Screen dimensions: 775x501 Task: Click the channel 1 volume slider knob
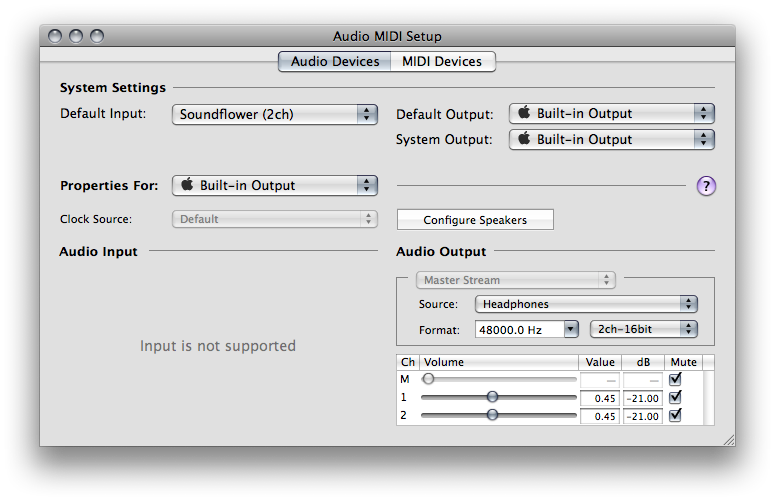(x=492, y=397)
